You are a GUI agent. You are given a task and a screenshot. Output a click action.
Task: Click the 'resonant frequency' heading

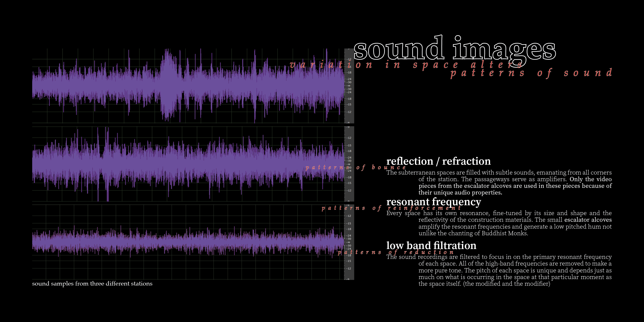433,202
